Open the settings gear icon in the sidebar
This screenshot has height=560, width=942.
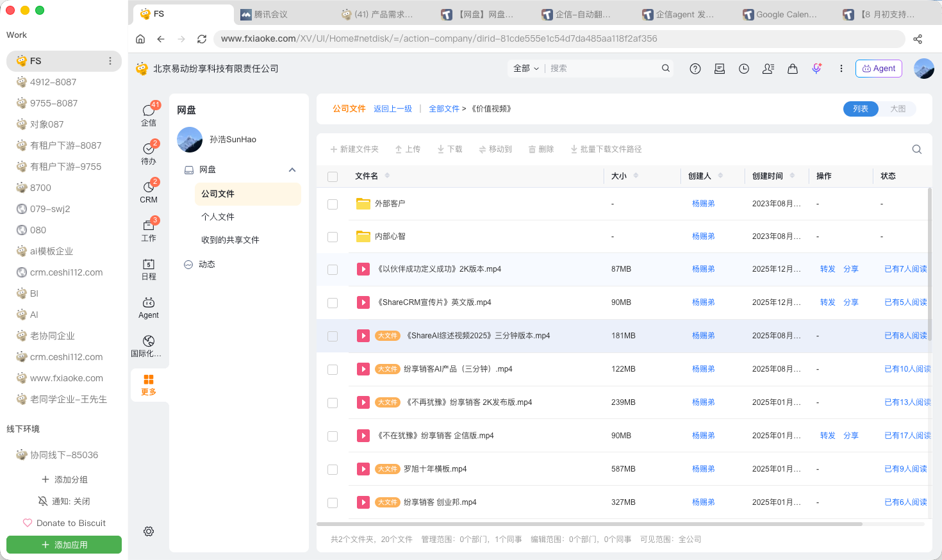(149, 531)
